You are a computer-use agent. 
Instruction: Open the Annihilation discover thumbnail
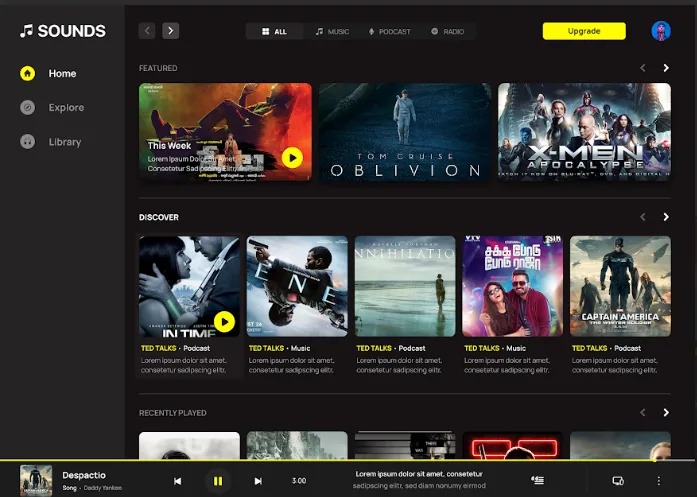(x=405, y=286)
